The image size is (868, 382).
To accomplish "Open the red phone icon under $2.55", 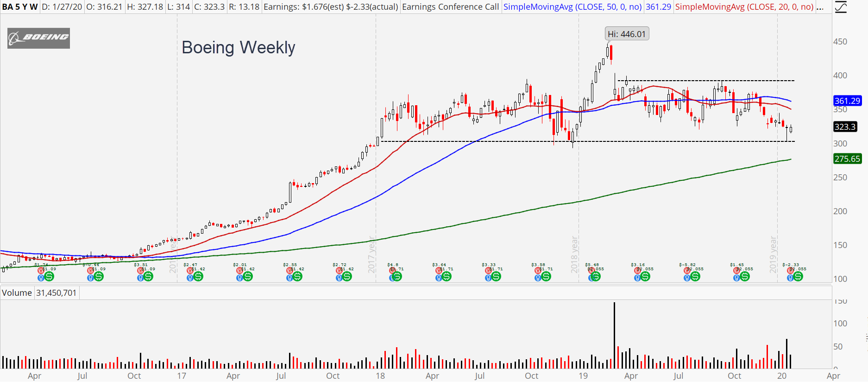I will coord(289,271).
